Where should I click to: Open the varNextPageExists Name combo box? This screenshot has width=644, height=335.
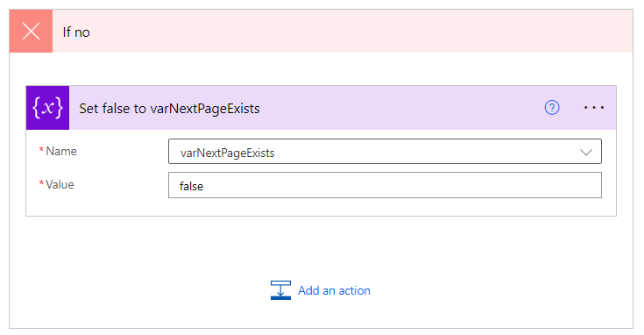pos(385,151)
